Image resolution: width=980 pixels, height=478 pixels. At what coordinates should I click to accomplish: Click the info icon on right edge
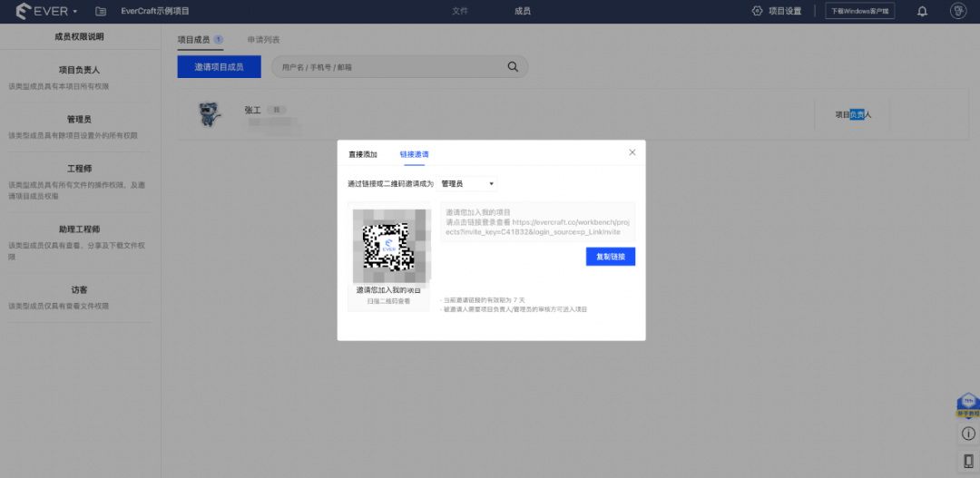[968, 433]
